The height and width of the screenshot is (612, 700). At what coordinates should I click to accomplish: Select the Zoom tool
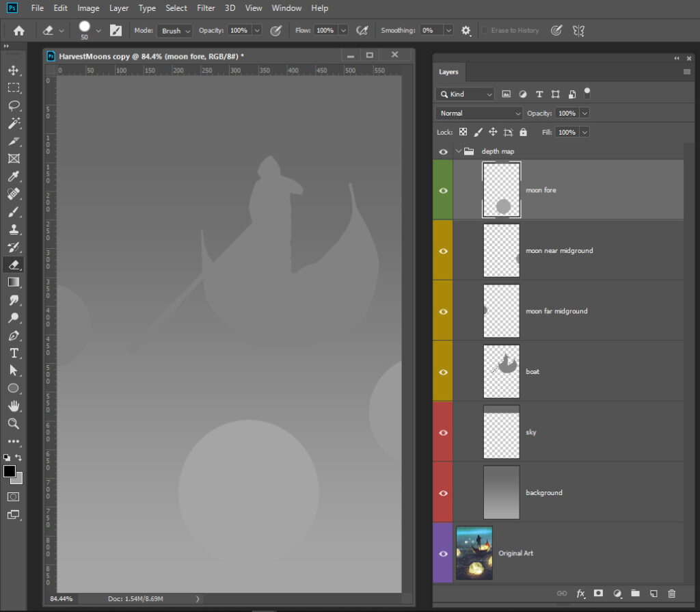13,423
